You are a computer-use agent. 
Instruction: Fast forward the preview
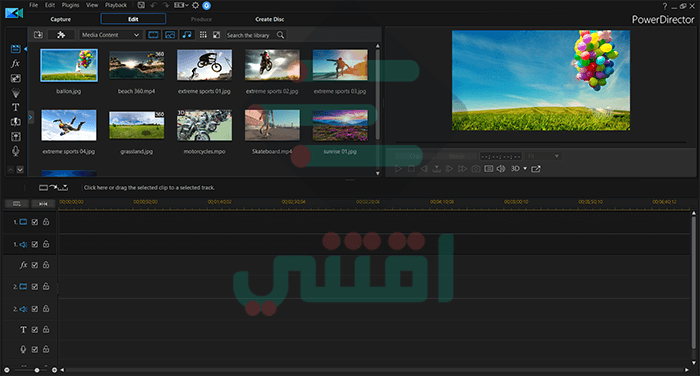462,169
